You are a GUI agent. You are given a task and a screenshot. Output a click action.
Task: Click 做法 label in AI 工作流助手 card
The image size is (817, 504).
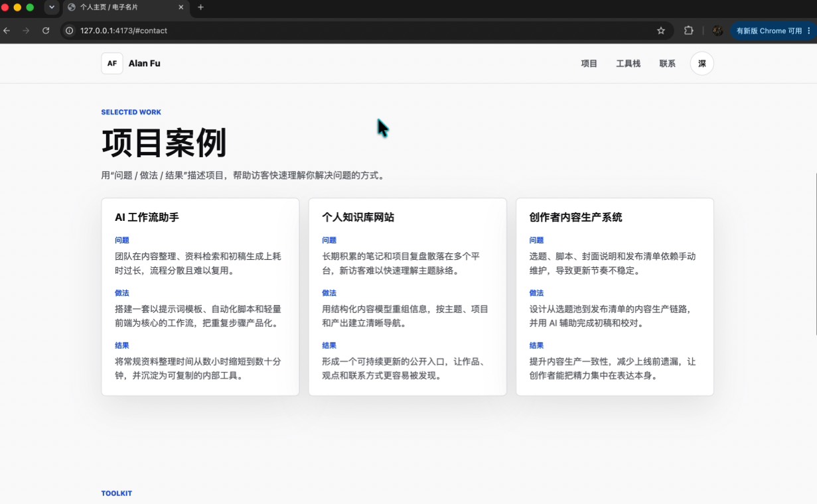click(x=122, y=292)
